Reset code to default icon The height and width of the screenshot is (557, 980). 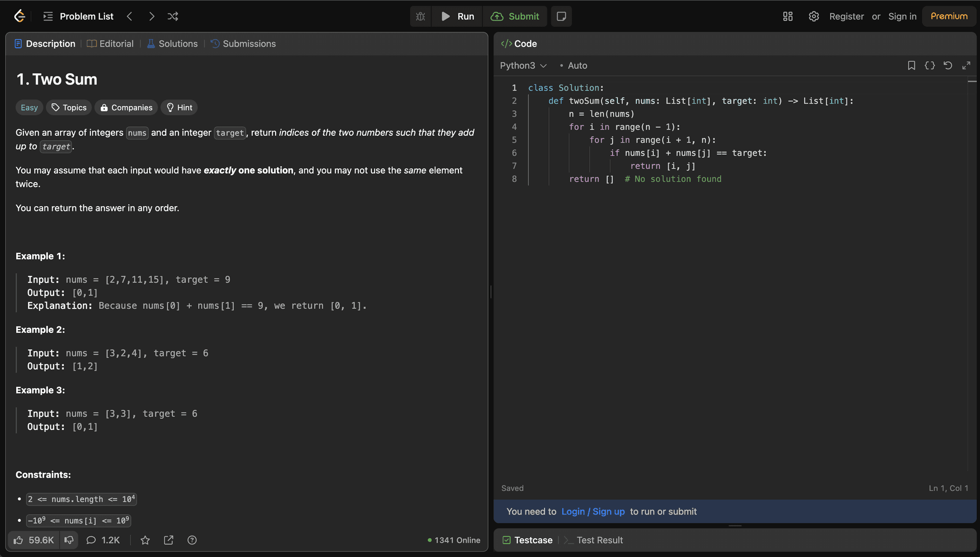coord(947,66)
